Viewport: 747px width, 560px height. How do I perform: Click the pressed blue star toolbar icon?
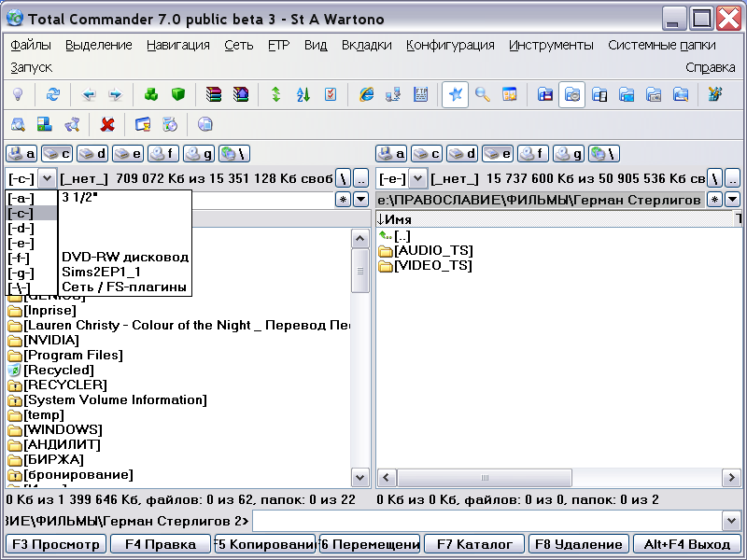455,94
